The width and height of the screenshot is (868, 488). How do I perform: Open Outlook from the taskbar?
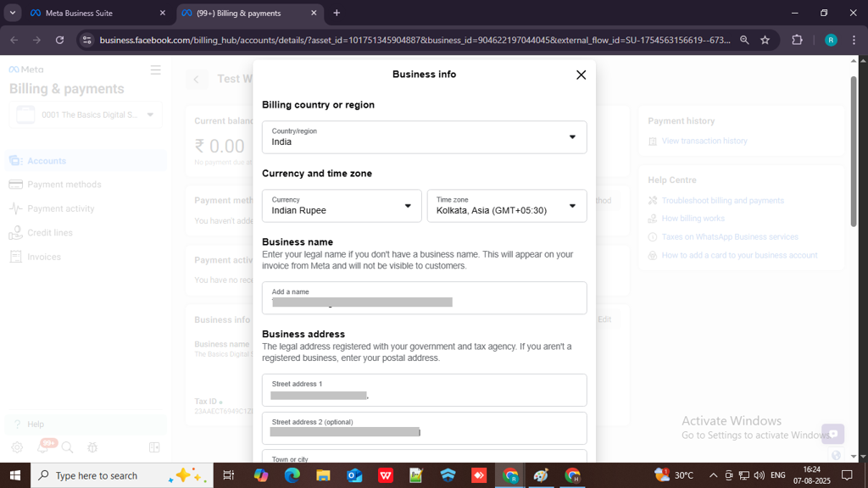[x=354, y=475]
